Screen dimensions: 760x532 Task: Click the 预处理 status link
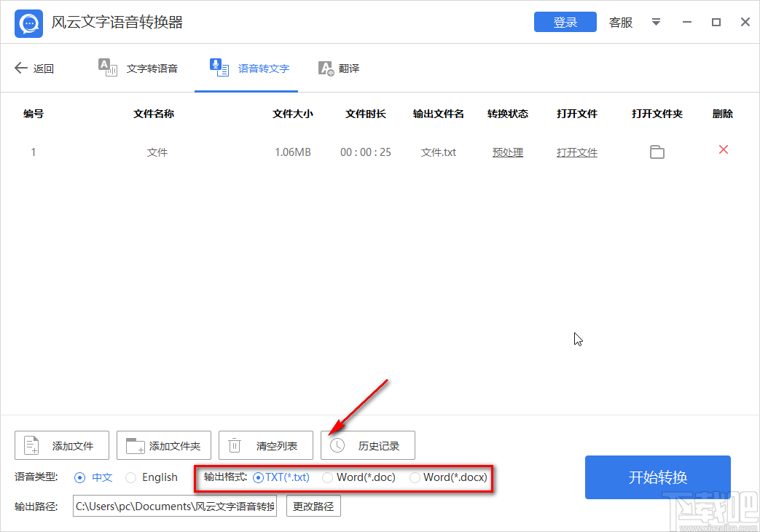pyautogui.click(x=507, y=152)
